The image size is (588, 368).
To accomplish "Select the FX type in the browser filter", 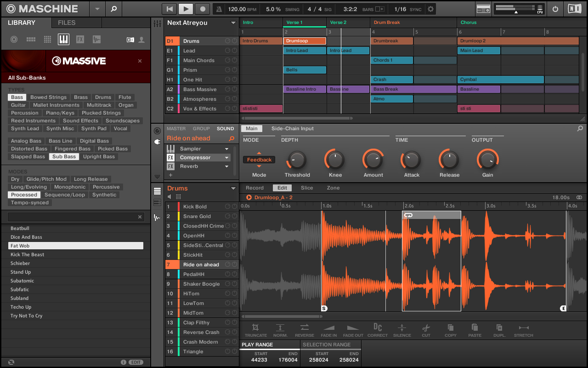I will (81, 39).
